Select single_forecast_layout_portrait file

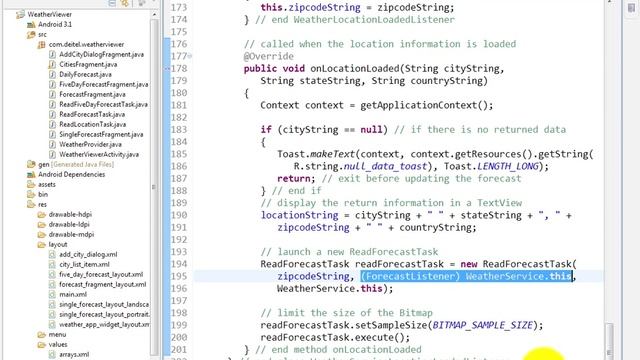click(x=104, y=314)
